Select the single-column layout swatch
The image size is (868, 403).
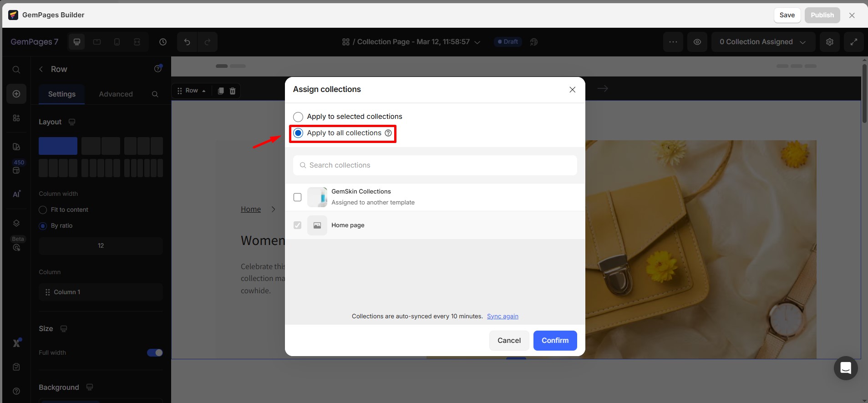58,146
